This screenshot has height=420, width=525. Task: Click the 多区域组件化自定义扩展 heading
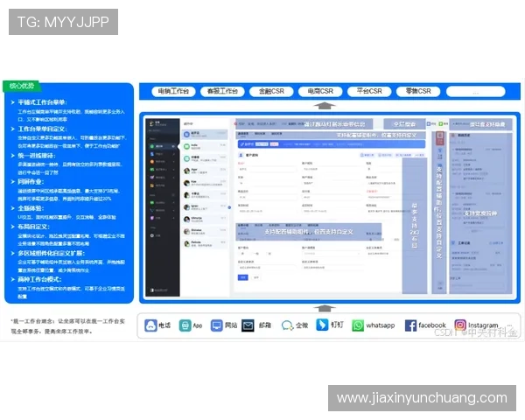click(52, 253)
